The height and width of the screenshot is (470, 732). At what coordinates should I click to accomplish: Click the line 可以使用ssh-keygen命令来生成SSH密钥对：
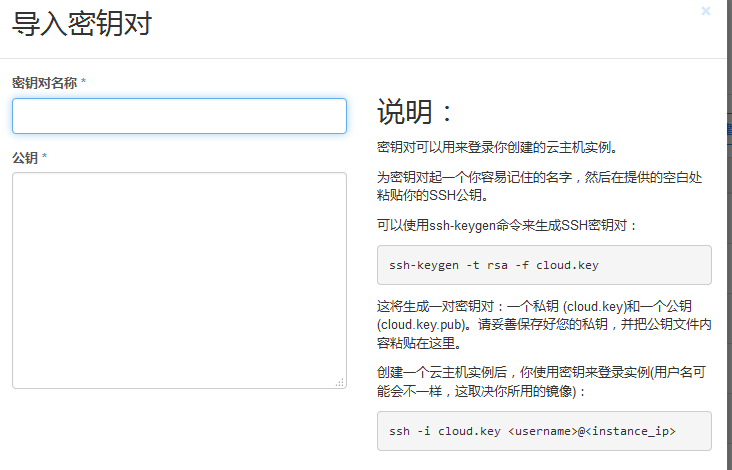pos(507,225)
